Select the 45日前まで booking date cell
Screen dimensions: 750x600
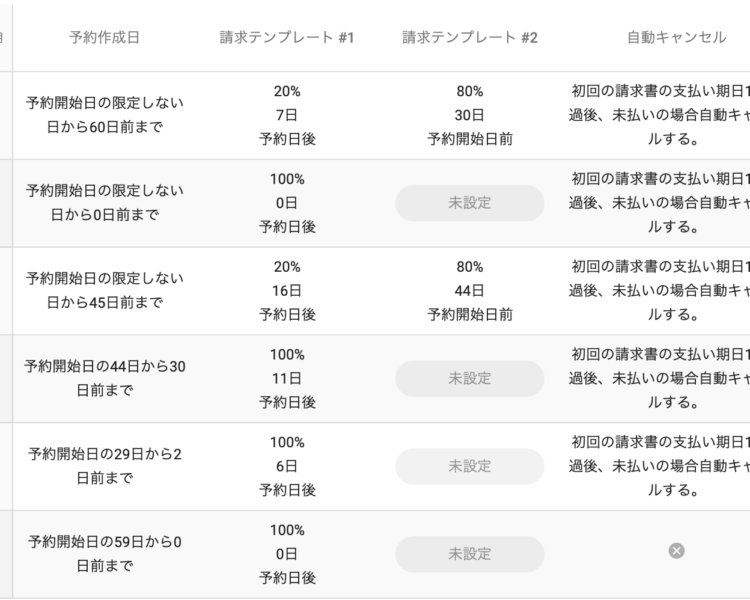tap(104, 290)
